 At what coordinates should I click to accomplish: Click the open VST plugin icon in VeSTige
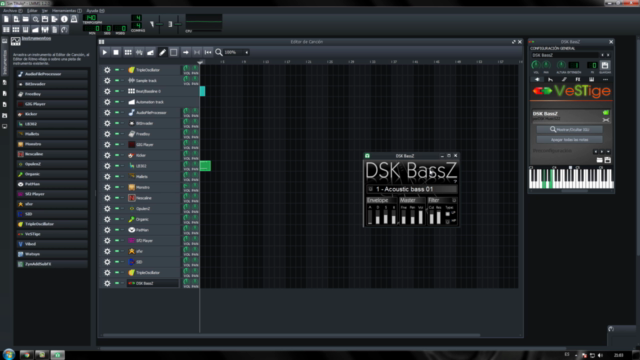(x=606, y=113)
